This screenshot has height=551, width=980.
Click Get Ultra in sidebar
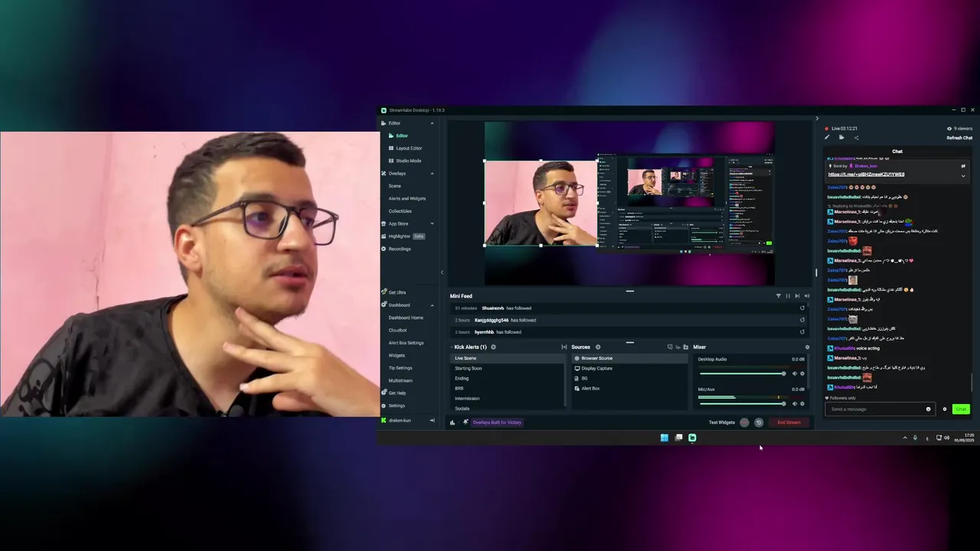[394, 292]
